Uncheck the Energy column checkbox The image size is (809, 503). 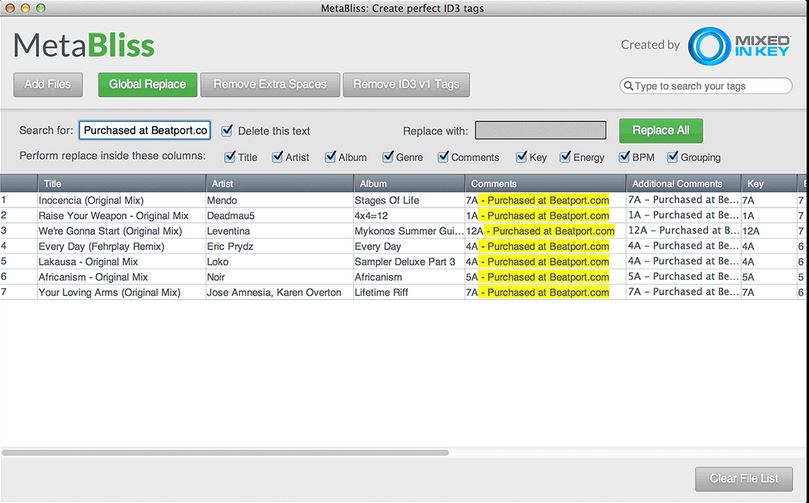[x=565, y=156]
